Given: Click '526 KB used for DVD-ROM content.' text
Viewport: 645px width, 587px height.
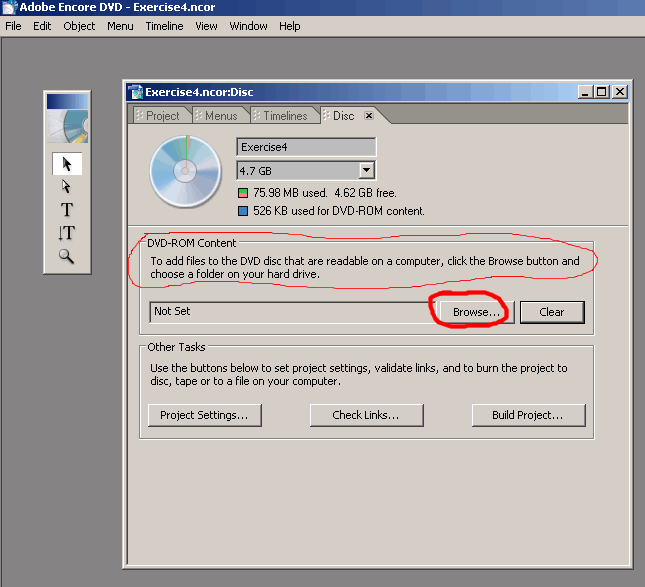Looking at the screenshot, I should click(x=339, y=211).
